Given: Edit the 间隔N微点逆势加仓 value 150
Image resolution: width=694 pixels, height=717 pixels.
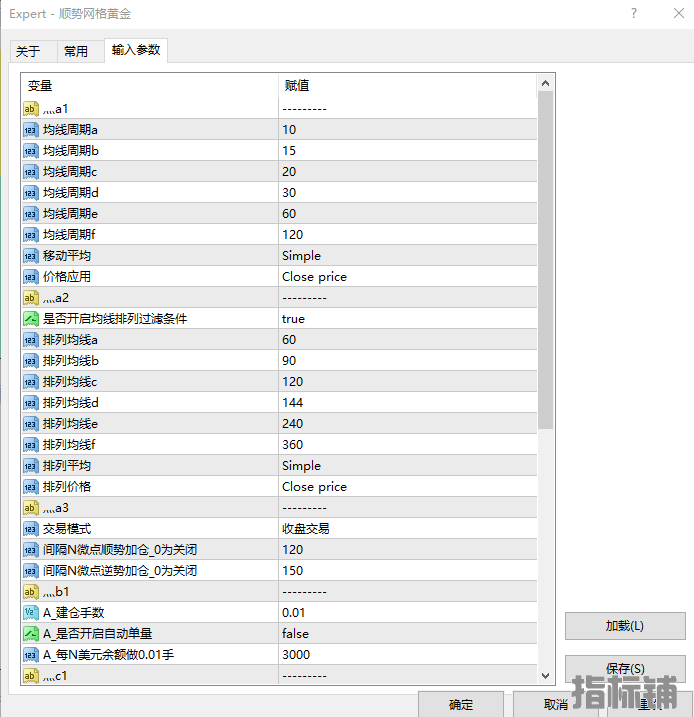Looking at the screenshot, I should click(407, 571).
